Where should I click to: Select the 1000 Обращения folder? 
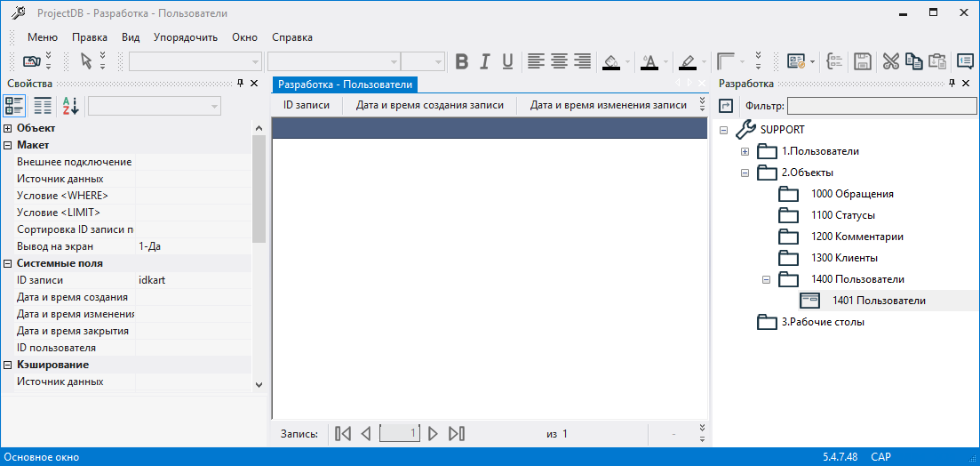click(x=851, y=194)
